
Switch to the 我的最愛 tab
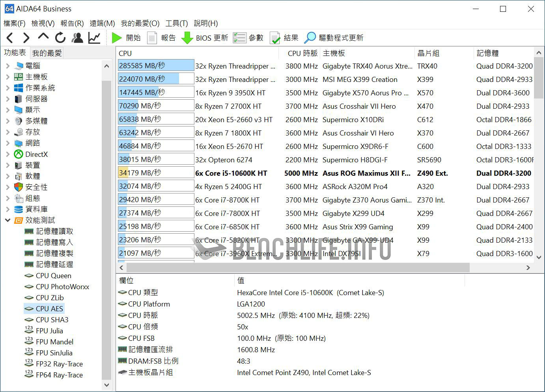pos(47,53)
